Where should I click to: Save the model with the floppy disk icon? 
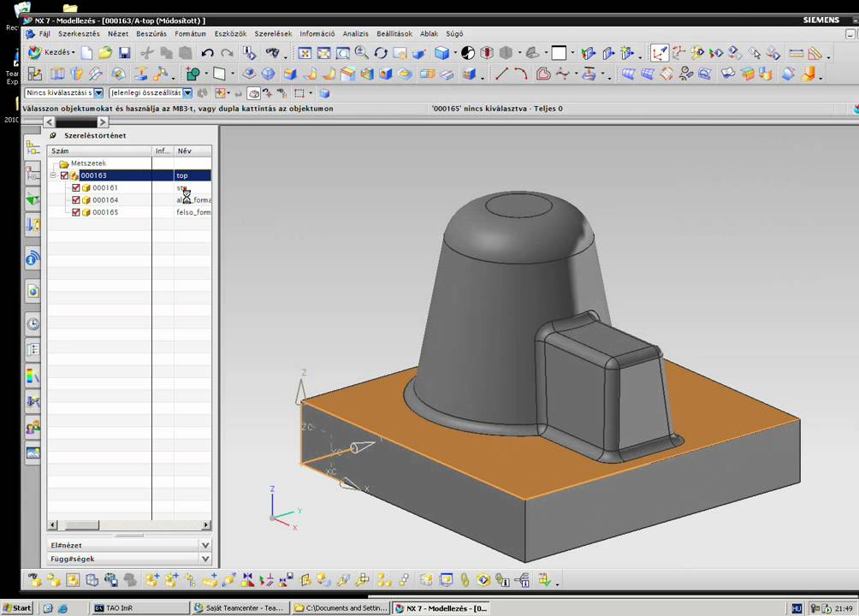pos(124,53)
